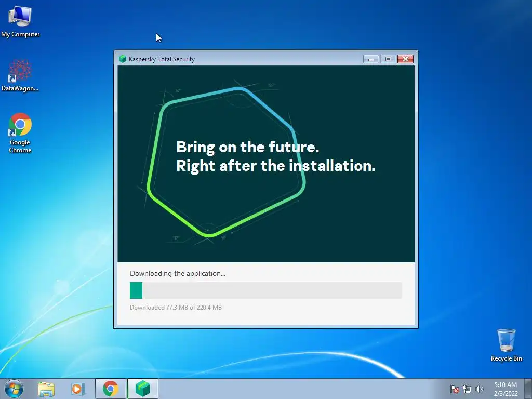Screen dimensions: 532x399
Task: Click the 'Downloading the application...' text
Action: [178, 273]
